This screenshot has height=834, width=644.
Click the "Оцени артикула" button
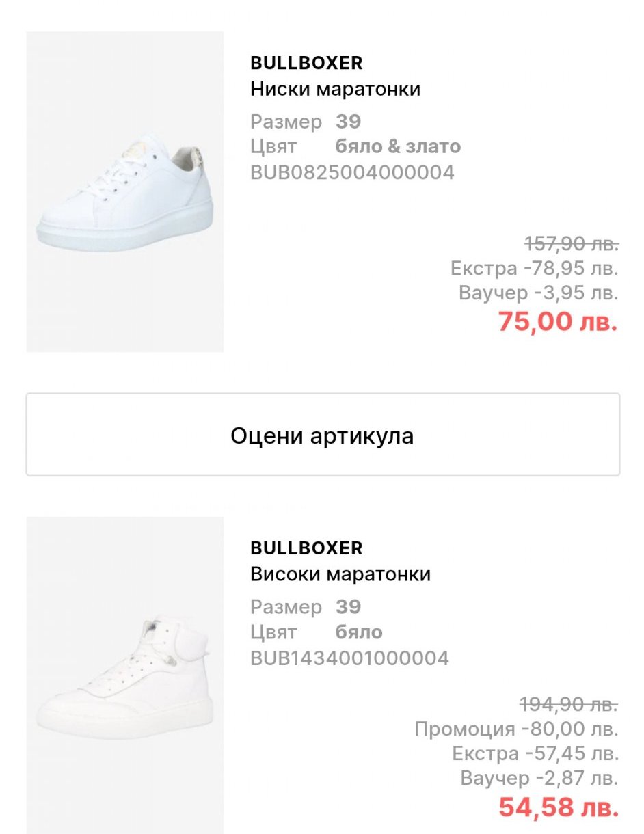click(x=322, y=435)
